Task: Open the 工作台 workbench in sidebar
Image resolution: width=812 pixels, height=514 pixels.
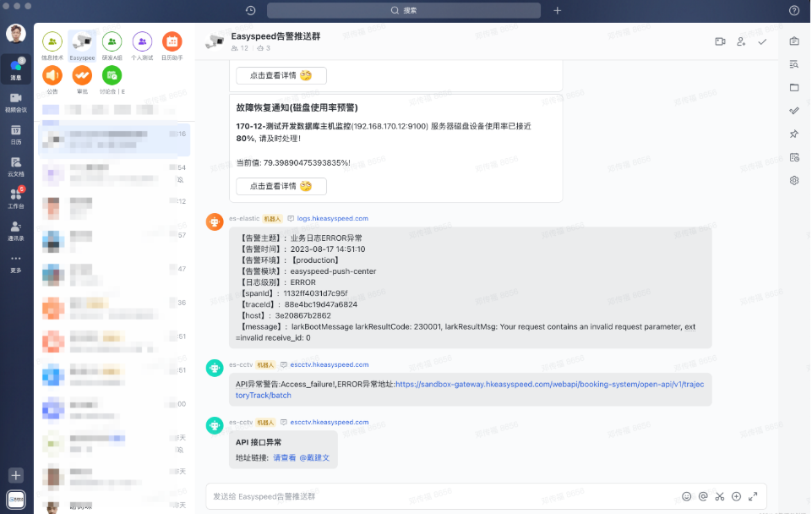Action: 16,199
